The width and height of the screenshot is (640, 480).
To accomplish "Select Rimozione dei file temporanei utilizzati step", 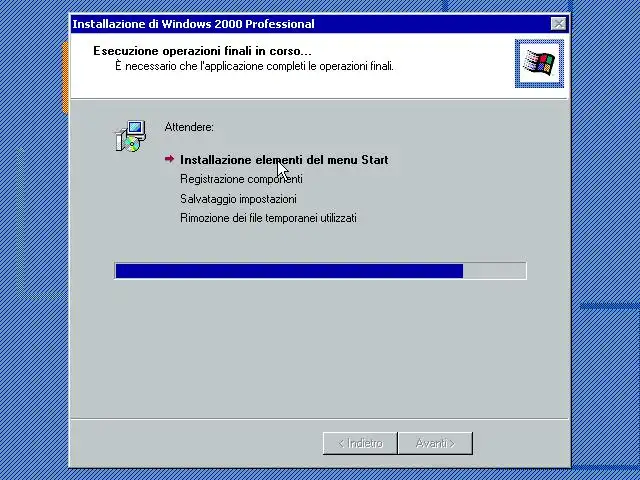I will [x=268, y=218].
